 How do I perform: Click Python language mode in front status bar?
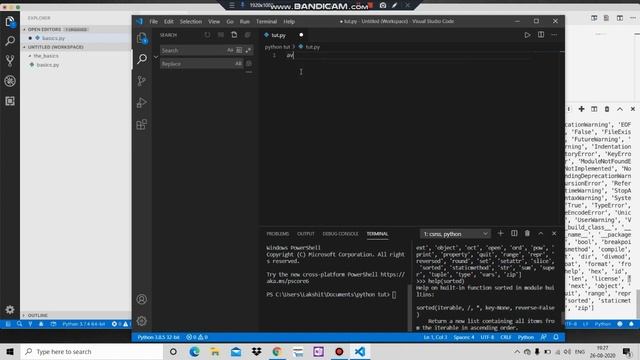526,337
